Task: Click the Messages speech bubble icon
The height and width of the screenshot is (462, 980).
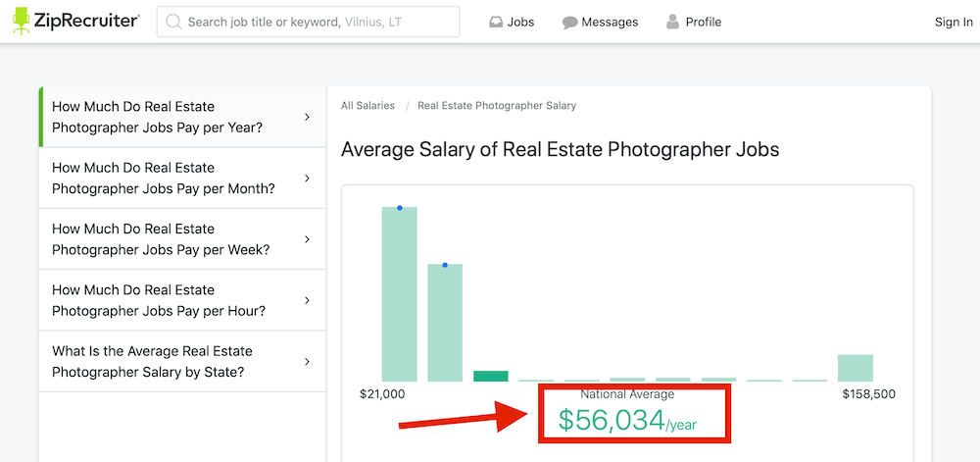Action: click(x=569, y=22)
